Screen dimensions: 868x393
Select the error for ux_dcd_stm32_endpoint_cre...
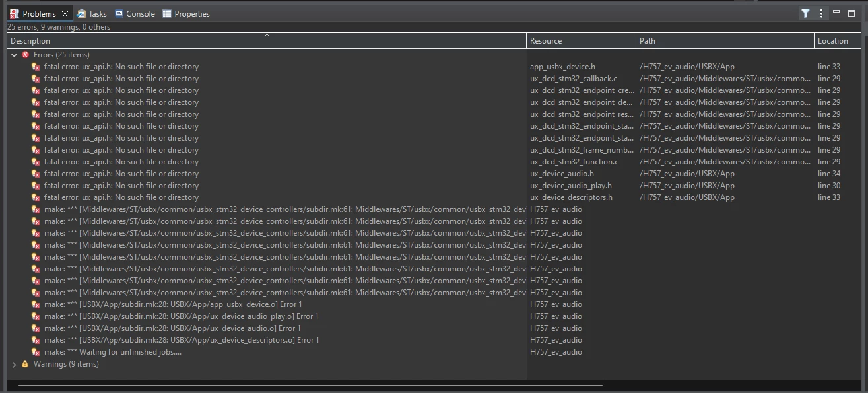click(434, 90)
